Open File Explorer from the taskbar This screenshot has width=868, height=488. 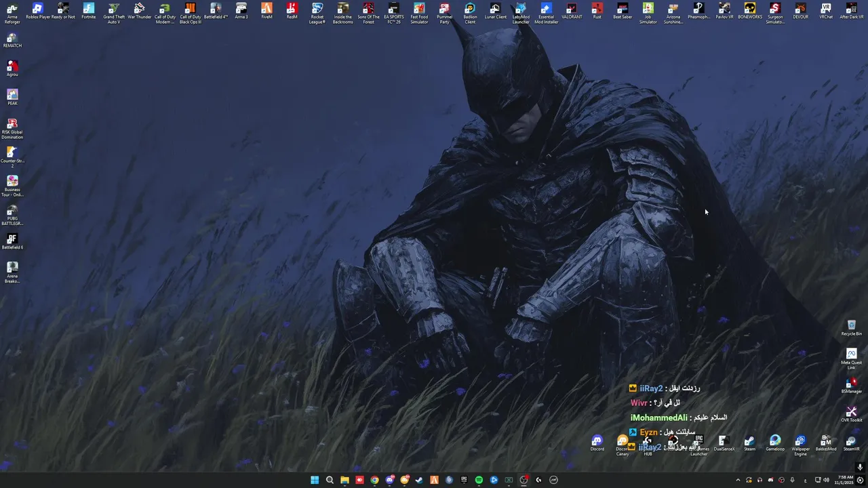click(344, 480)
